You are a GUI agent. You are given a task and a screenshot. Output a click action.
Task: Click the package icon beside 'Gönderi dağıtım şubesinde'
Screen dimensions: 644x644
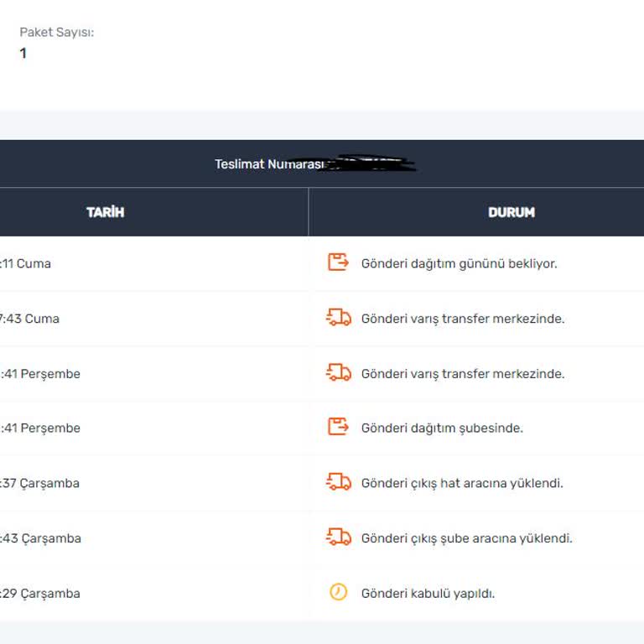click(x=339, y=427)
